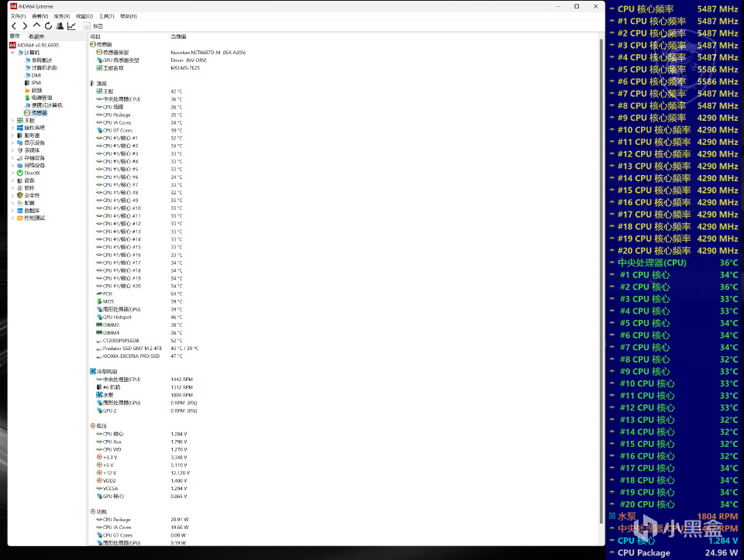
Task: Click the back navigation arrow on the toolbar
Action: (13, 26)
